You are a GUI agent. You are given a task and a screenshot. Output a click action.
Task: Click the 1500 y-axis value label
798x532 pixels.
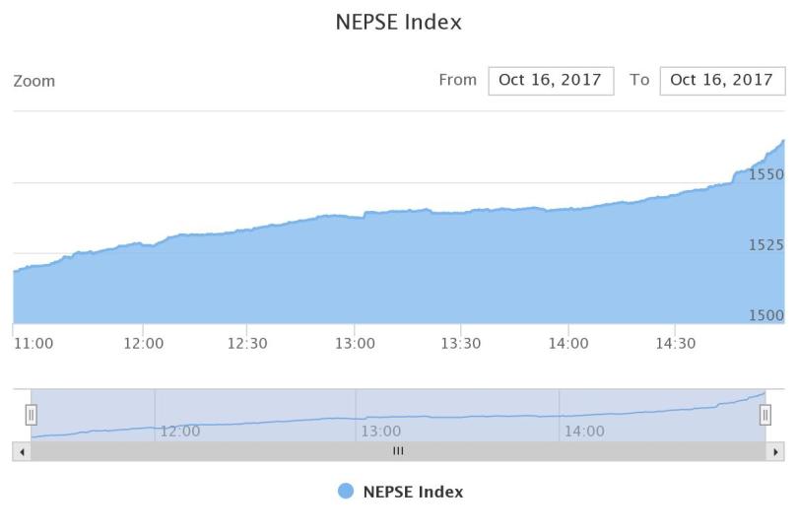click(766, 316)
